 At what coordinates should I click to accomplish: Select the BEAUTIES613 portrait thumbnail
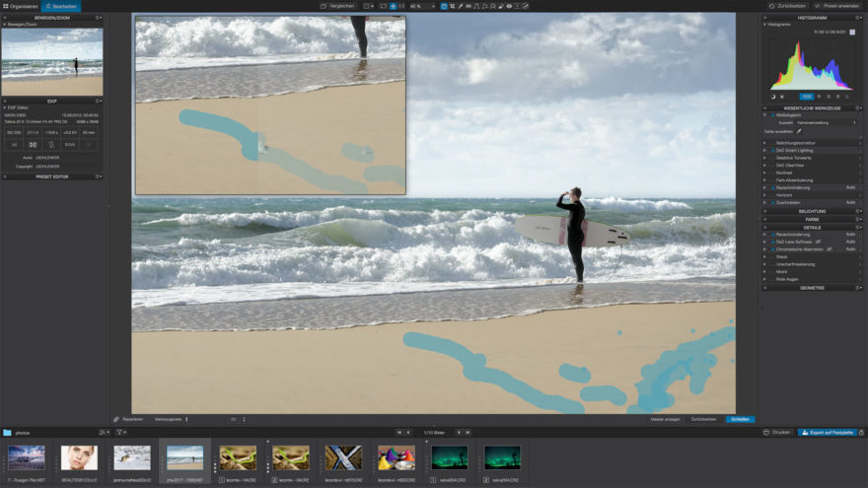(79, 457)
